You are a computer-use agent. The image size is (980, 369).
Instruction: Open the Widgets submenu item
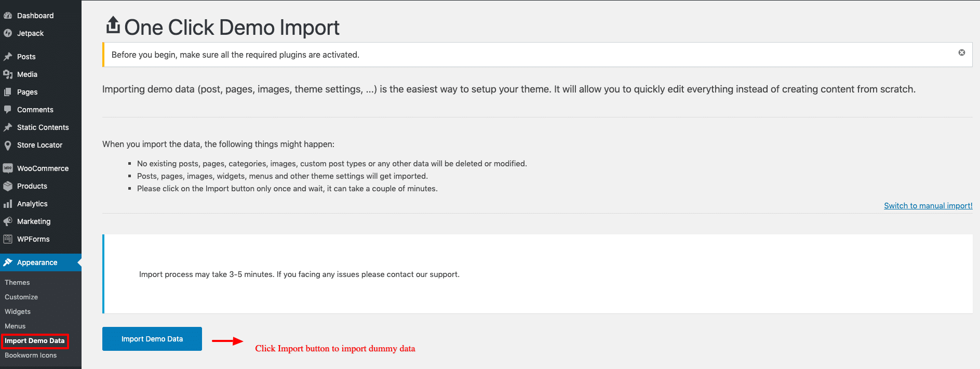18,312
